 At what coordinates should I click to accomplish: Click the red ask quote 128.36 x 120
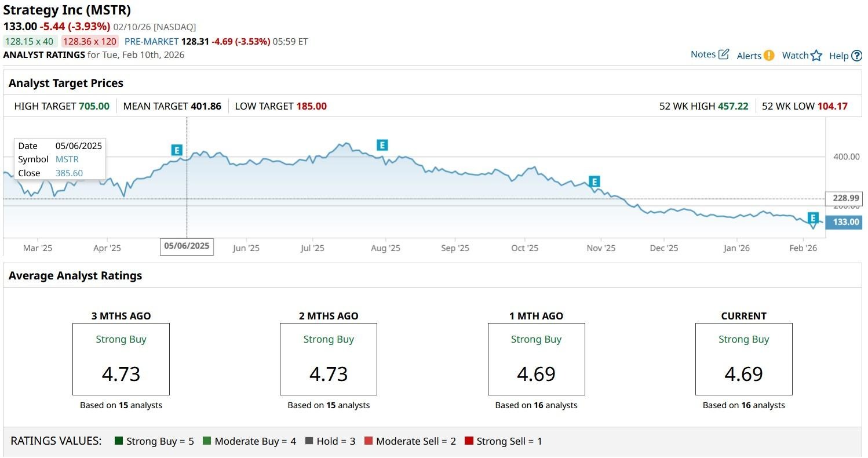[x=90, y=42]
